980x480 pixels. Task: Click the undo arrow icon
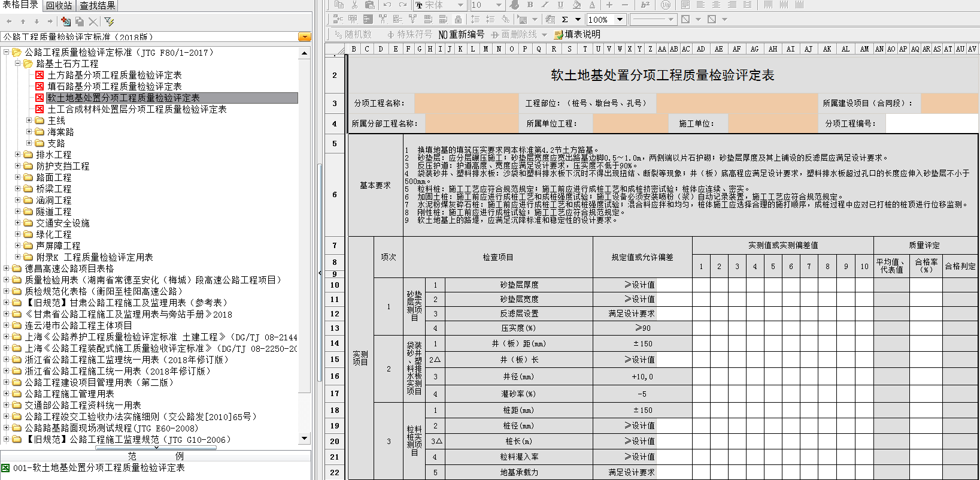coord(387,5)
